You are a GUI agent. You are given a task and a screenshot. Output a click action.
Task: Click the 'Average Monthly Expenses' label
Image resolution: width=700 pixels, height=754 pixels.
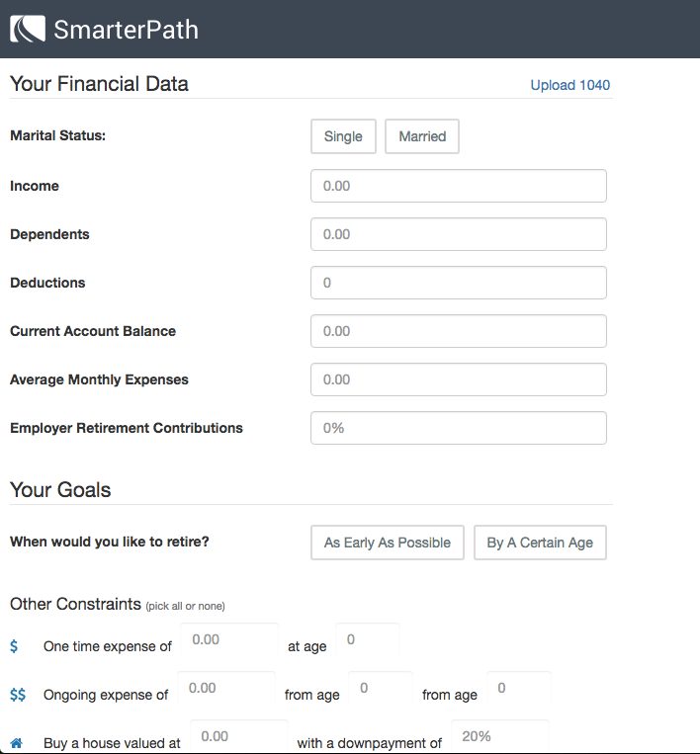click(x=99, y=379)
